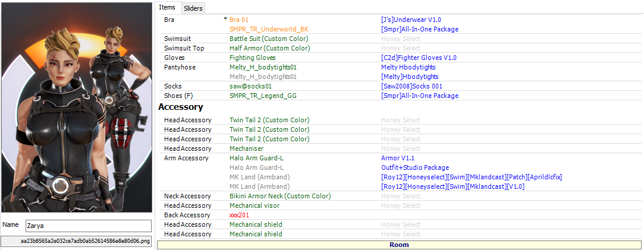Click the Gloves category label
The height and width of the screenshot is (250, 644).
click(x=174, y=58)
